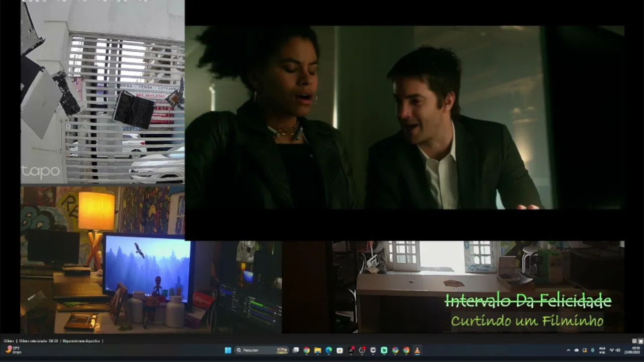Click the desk webcam feed with the lamp

tap(151, 260)
